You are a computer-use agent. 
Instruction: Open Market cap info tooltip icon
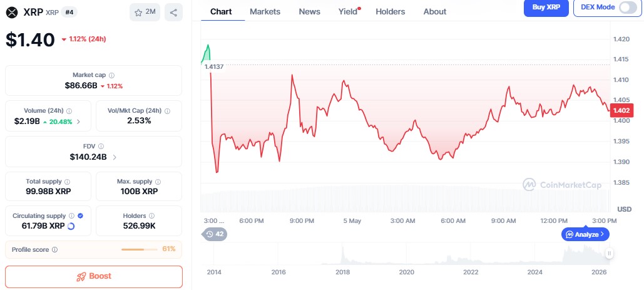point(111,75)
